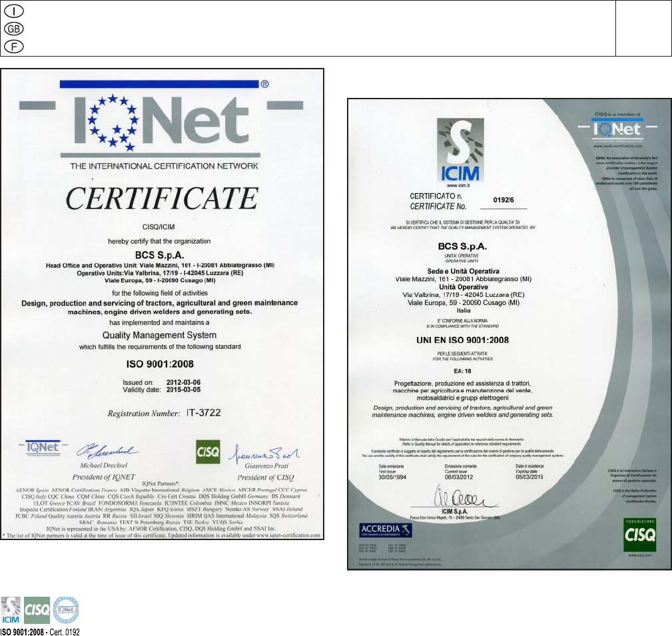Viewport: 672px width, 636px height.
Task: Click the circled "I" Italian language marker
Action: click(x=14, y=11)
